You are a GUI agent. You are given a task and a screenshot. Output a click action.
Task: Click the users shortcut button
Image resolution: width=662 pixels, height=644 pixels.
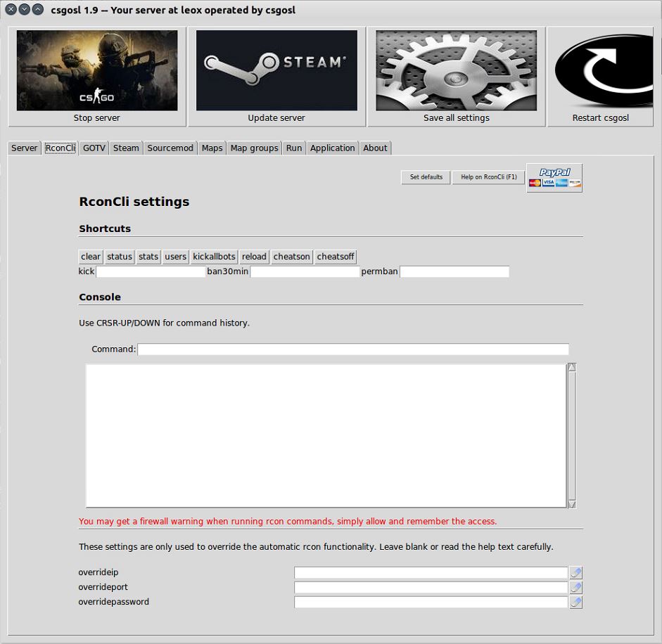pos(176,257)
